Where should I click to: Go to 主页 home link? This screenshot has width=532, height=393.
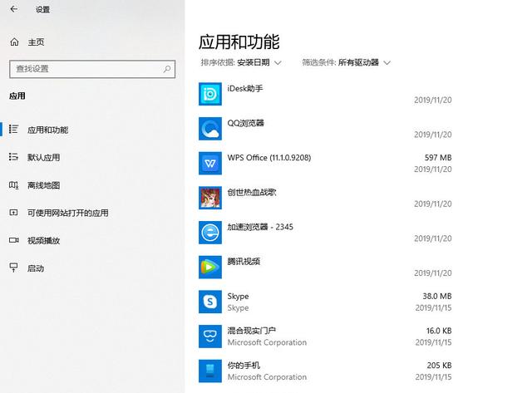click(36, 42)
